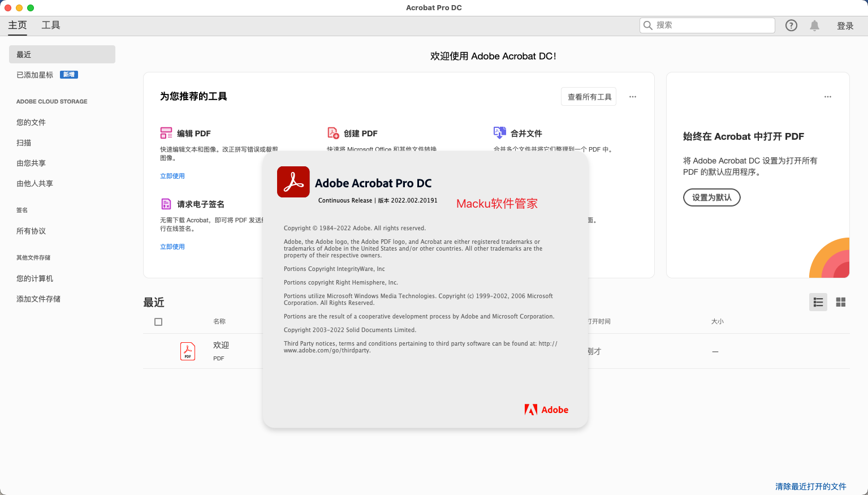Click 立即使用 link under 请求电子签名
868x495 pixels.
pos(172,247)
